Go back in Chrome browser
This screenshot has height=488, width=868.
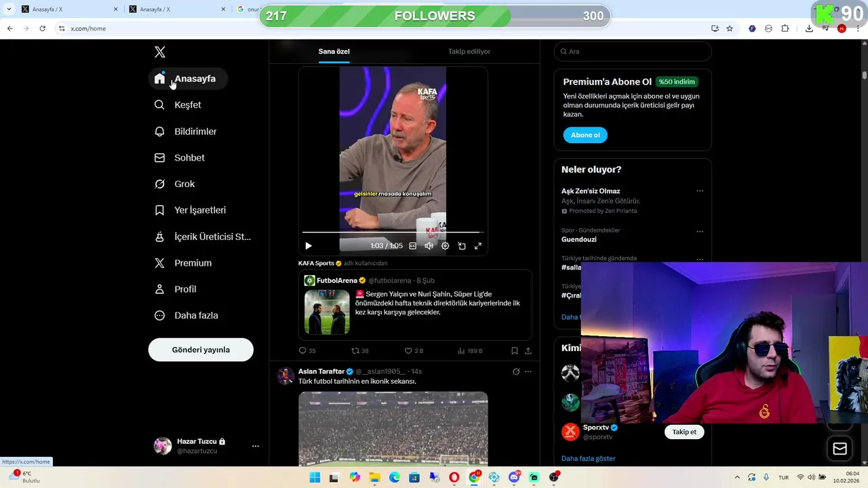pos(9,28)
